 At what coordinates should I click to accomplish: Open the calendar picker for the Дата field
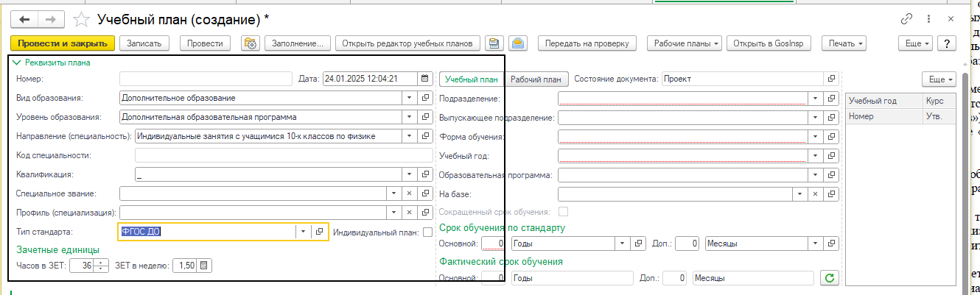click(x=424, y=79)
